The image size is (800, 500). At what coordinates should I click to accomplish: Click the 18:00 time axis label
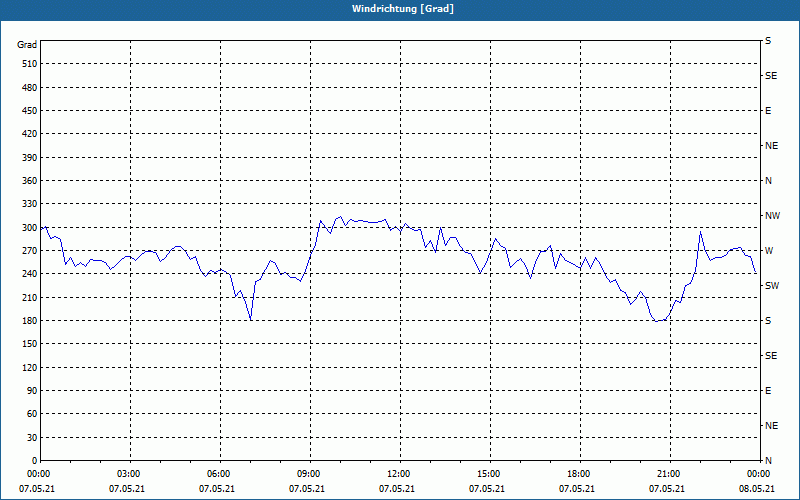(577, 474)
